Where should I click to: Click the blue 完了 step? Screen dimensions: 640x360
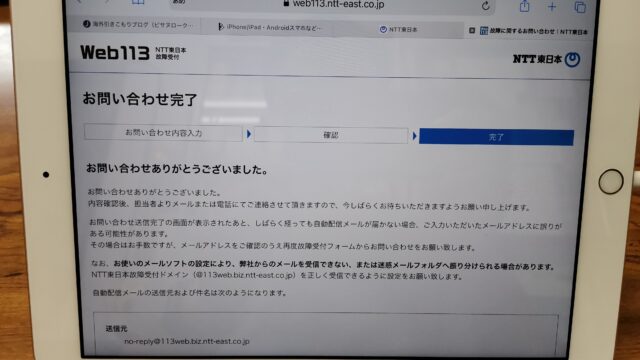click(x=496, y=137)
